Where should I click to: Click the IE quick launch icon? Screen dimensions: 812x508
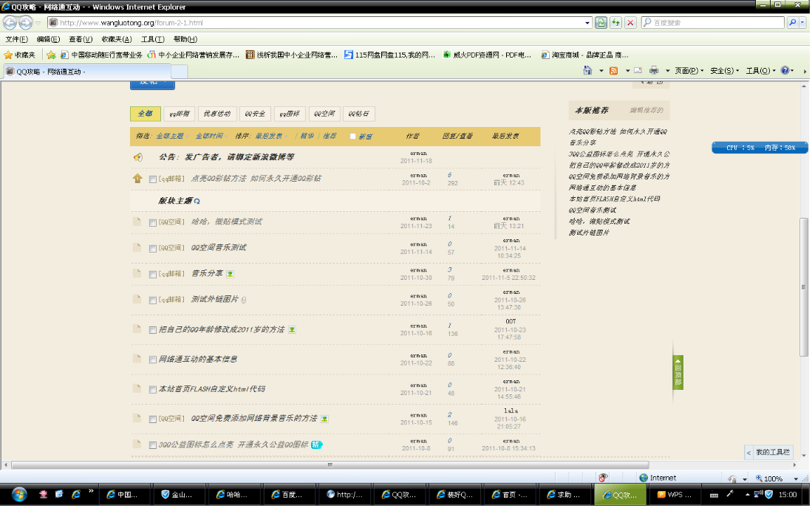(75, 494)
